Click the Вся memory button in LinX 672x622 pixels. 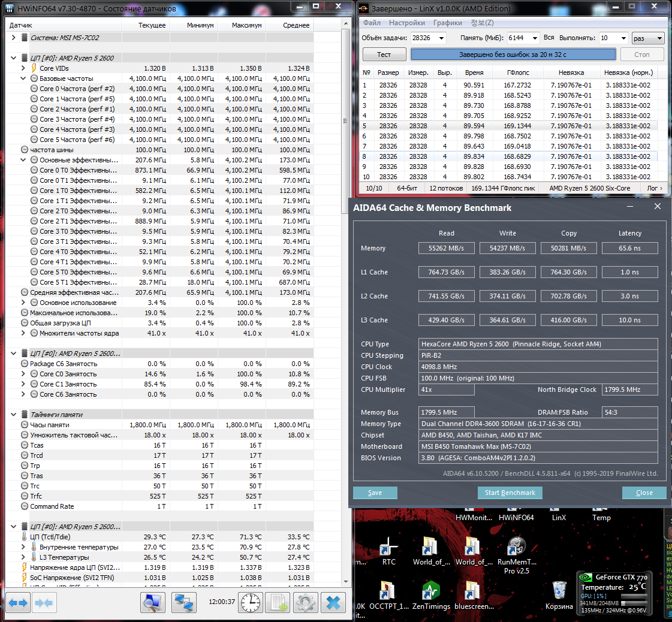point(549,38)
